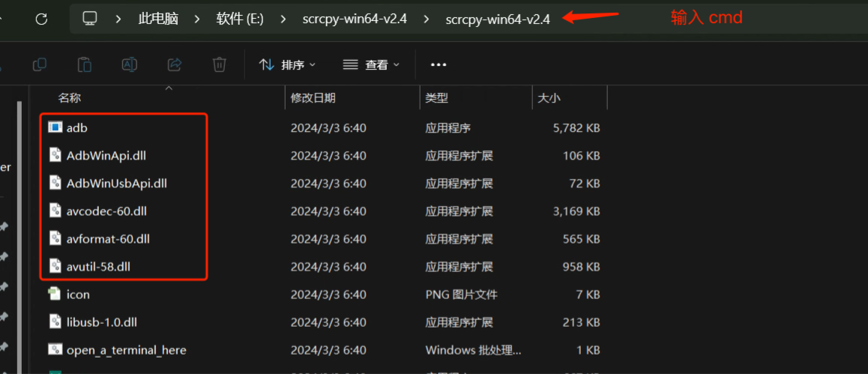Open the 查看 view dropdown
The width and height of the screenshot is (868, 374).
coord(371,64)
